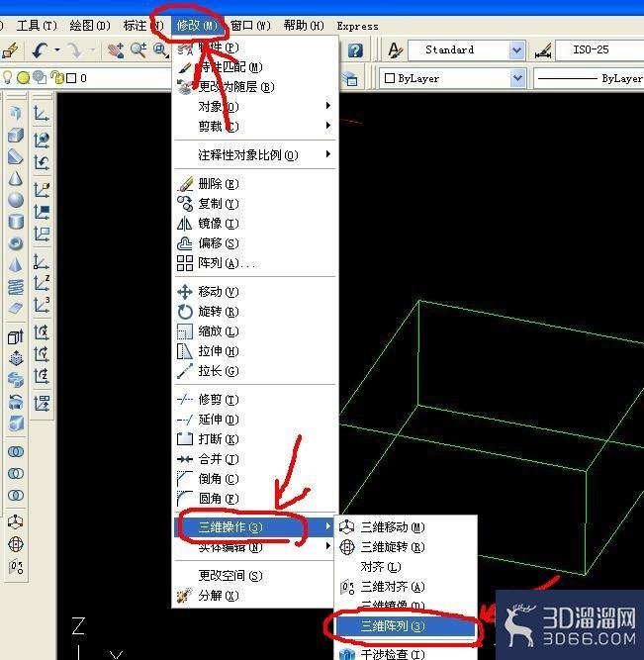644x660 pixels.
Task: Select 缩放(L) in the Modify menu
Action: (x=256, y=331)
